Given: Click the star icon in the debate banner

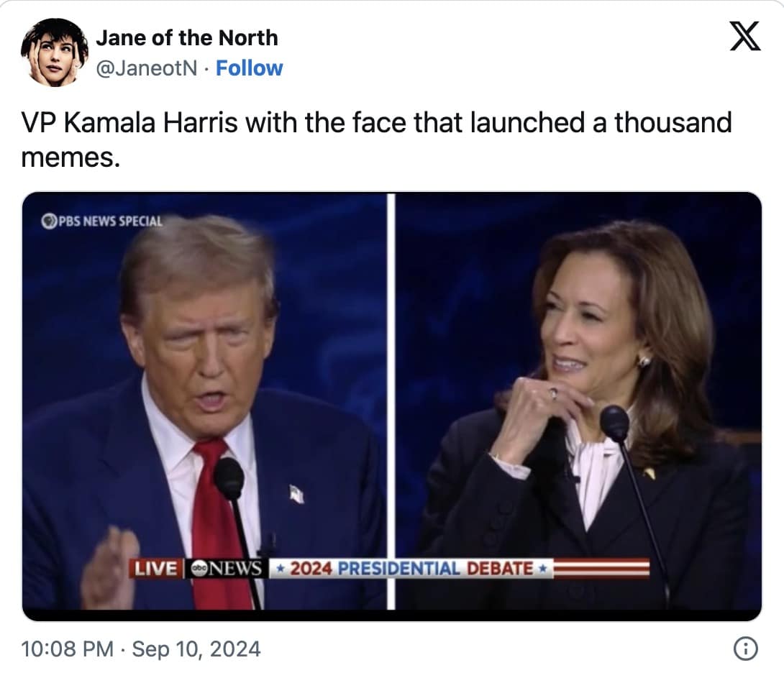Looking at the screenshot, I should pyautogui.click(x=280, y=568).
